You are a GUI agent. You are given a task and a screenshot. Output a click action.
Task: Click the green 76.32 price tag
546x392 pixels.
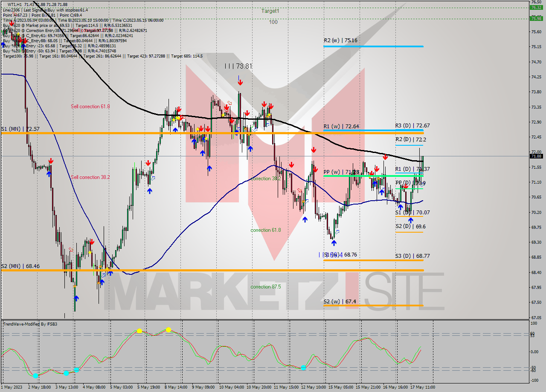tap(536, 7)
